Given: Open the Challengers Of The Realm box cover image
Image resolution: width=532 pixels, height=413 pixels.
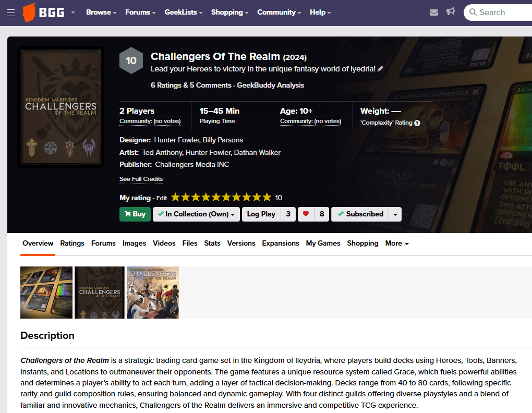Looking at the screenshot, I should point(61,107).
